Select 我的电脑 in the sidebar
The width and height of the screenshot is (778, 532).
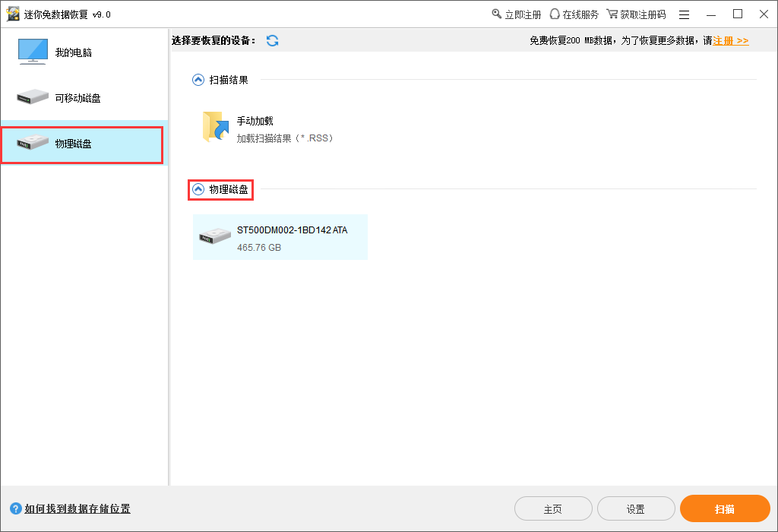[84, 52]
